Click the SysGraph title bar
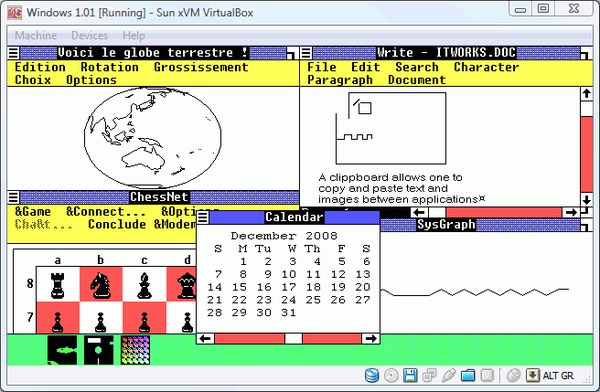 pyautogui.click(x=480, y=225)
